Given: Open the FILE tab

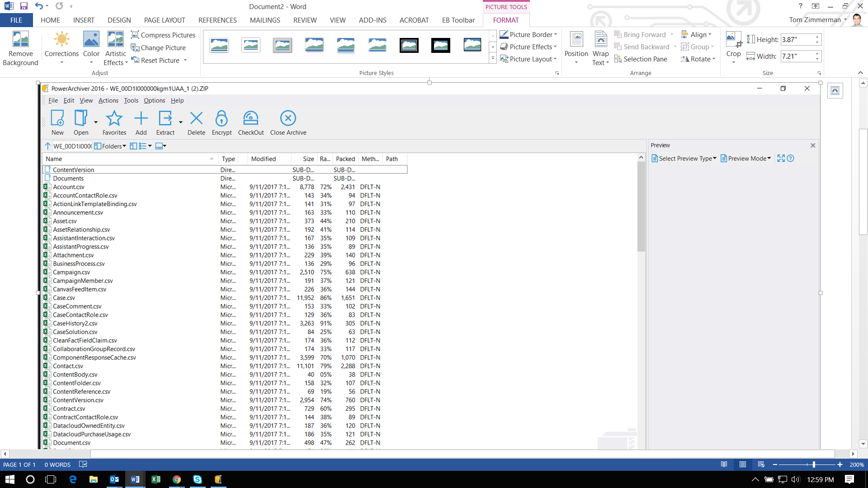Looking at the screenshot, I should click(16, 20).
